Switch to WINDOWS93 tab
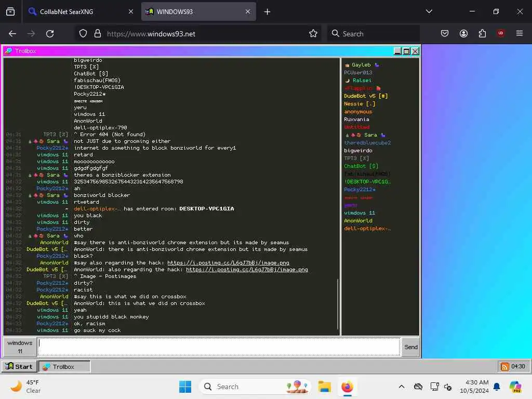The image size is (532, 399). click(x=198, y=11)
